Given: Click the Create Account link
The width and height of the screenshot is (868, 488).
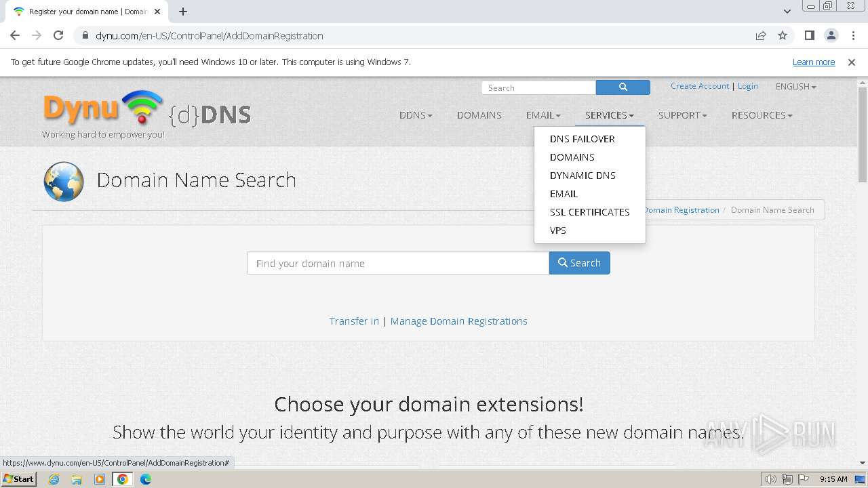Looking at the screenshot, I should coord(700,86).
